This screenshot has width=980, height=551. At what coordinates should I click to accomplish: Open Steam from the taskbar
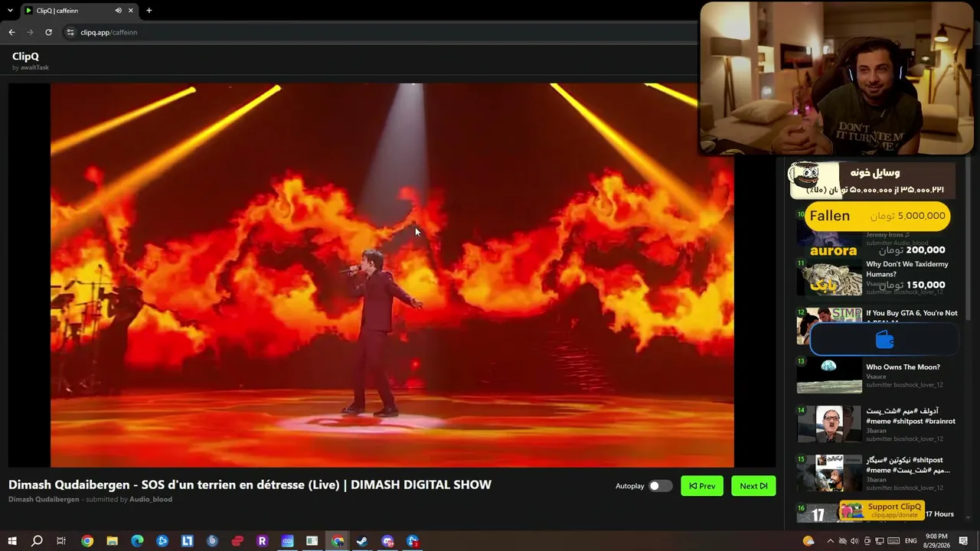(362, 541)
